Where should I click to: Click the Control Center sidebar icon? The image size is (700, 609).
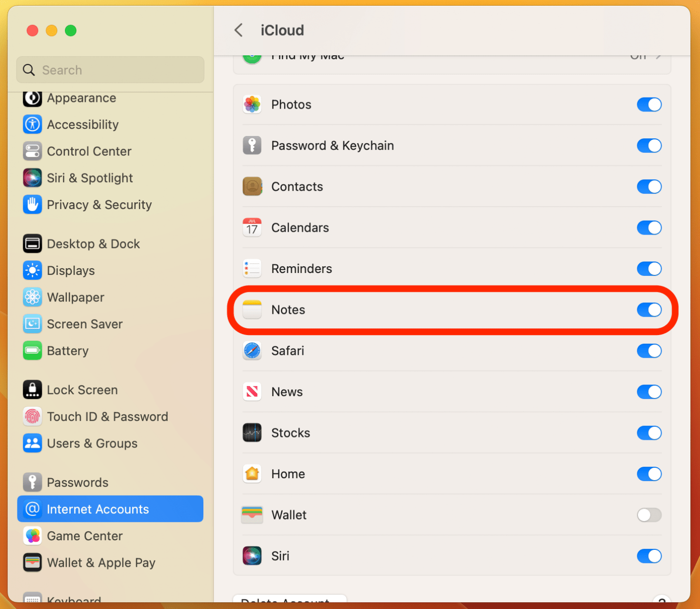(32, 151)
